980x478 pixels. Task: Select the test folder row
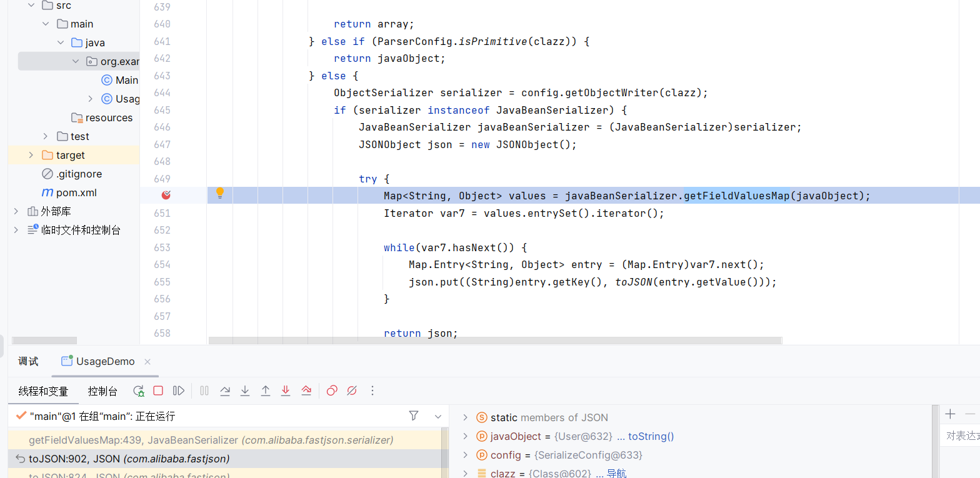(74, 136)
